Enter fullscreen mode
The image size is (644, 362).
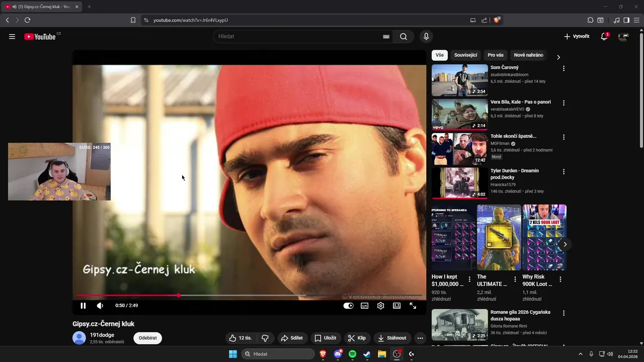point(413,305)
